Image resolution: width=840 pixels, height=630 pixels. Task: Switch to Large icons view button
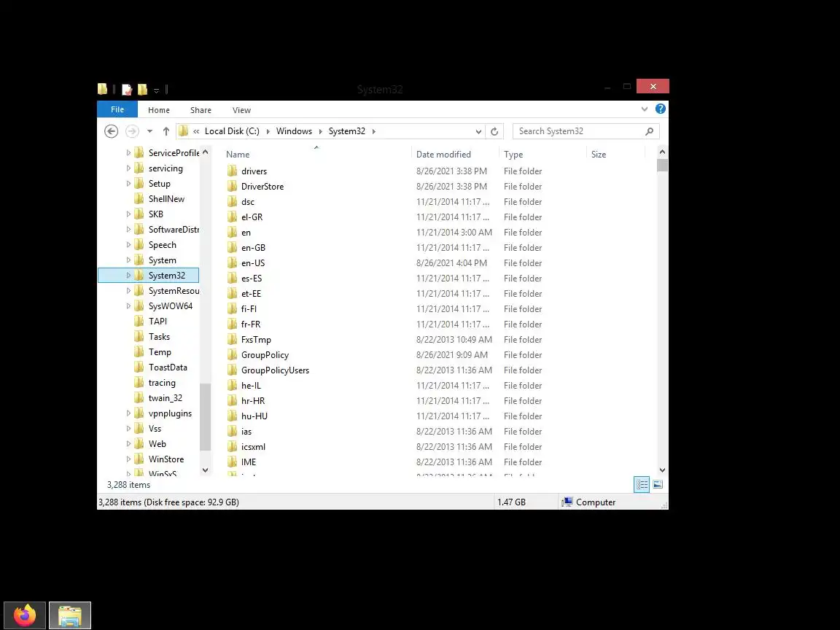click(658, 484)
